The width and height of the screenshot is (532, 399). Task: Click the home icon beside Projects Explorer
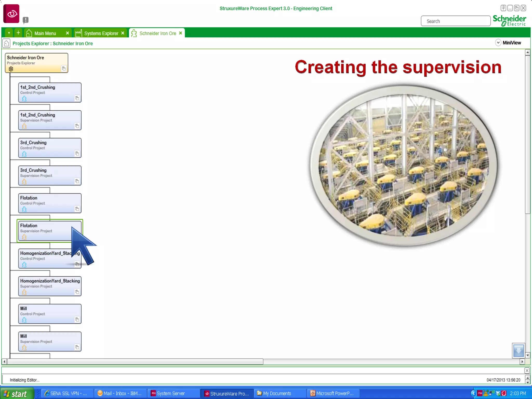[6, 43]
